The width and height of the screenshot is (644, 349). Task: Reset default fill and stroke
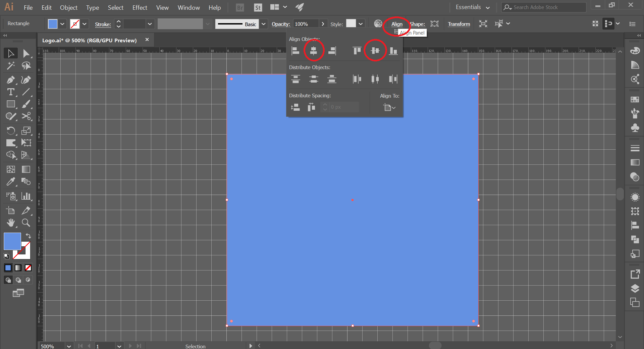click(x=6, y=256)
